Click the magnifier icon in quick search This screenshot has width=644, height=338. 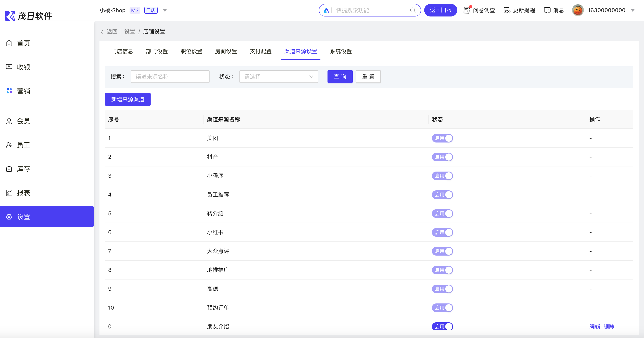(413, 10)
